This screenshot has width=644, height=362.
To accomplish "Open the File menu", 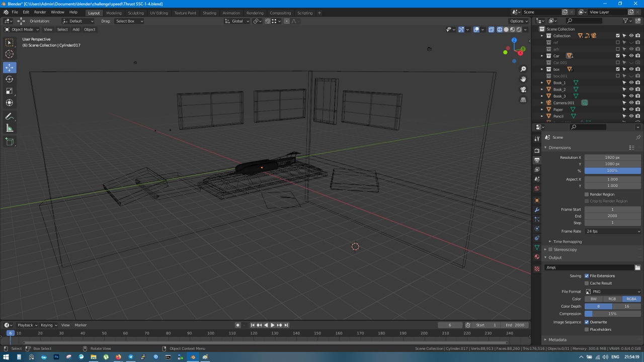I will (15, 12).
